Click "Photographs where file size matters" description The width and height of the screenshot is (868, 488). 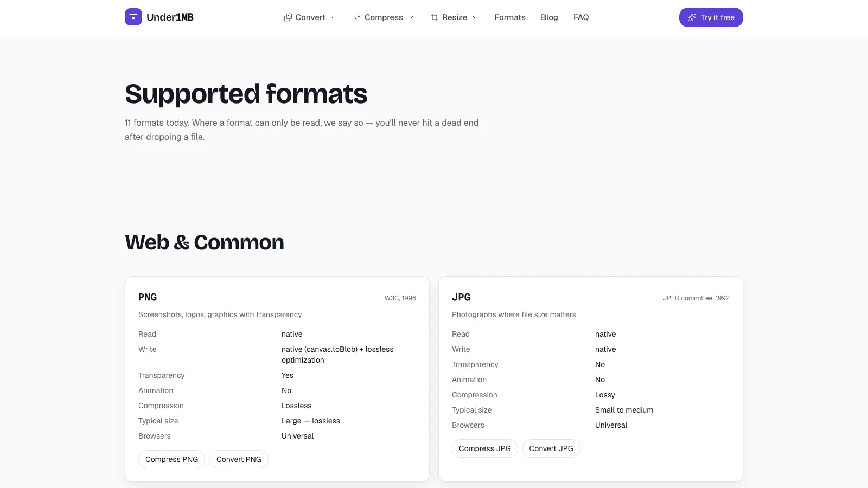514,314
